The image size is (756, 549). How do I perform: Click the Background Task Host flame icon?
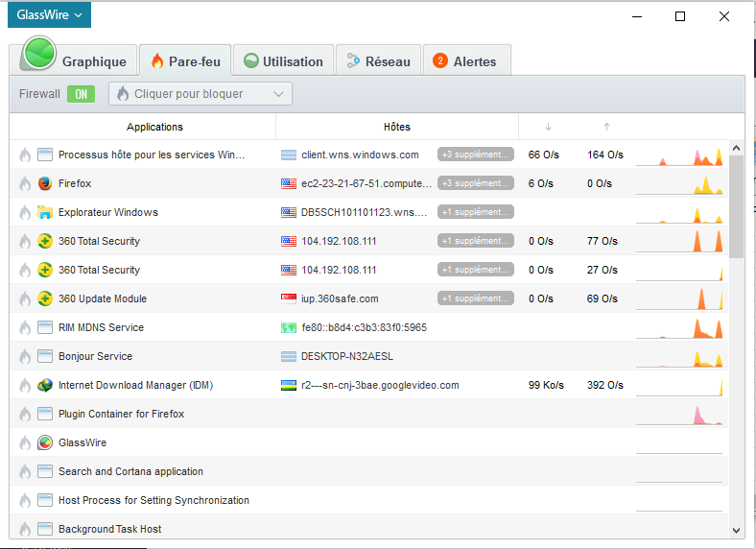coord(25,529)
